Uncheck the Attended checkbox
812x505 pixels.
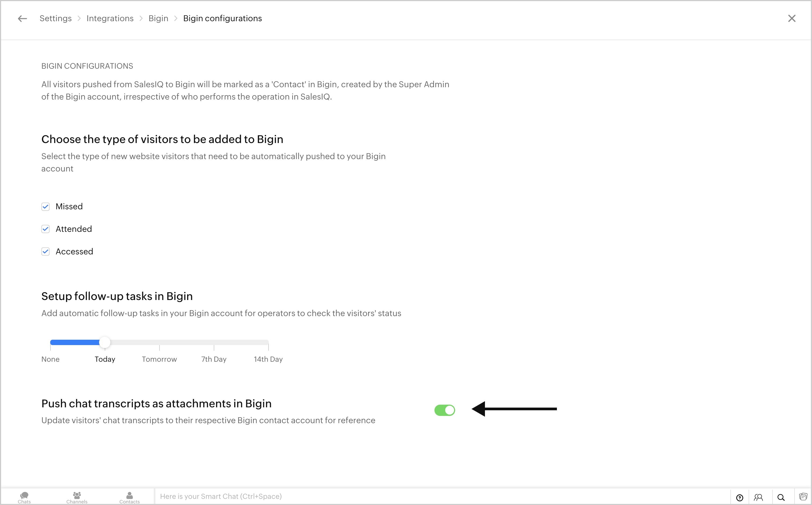45,229
